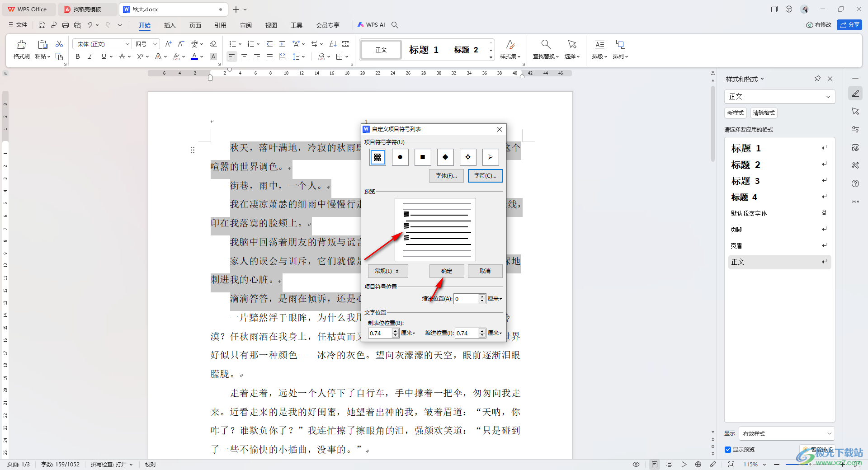
Task: Click the italic formatting icon
Action: (90, 56)
